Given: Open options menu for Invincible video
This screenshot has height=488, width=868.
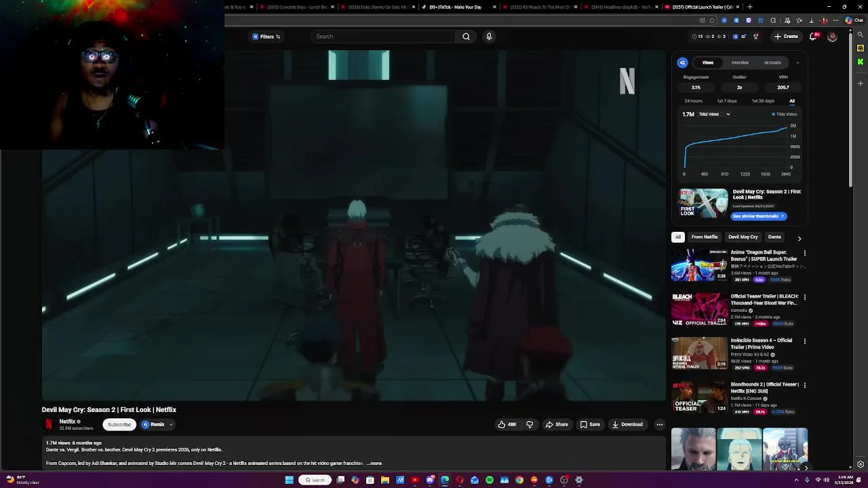Looking at the screenshot, I should [805, 342].
